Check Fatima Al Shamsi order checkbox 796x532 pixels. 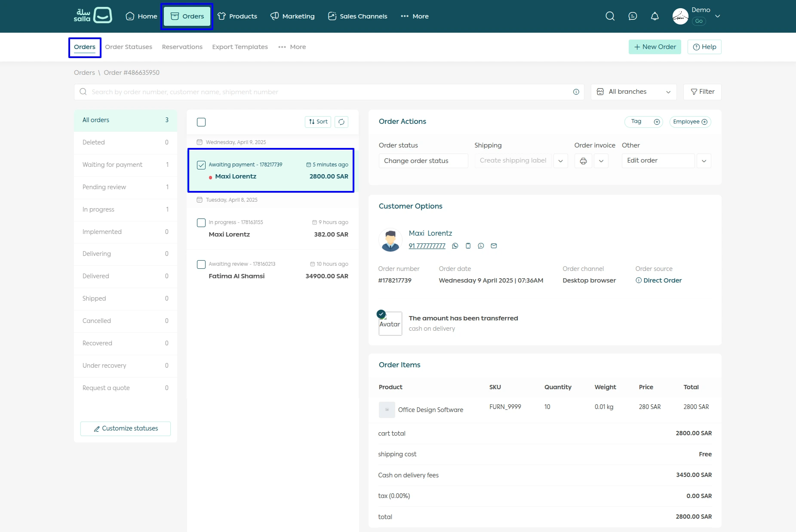(x=201, y=264)
